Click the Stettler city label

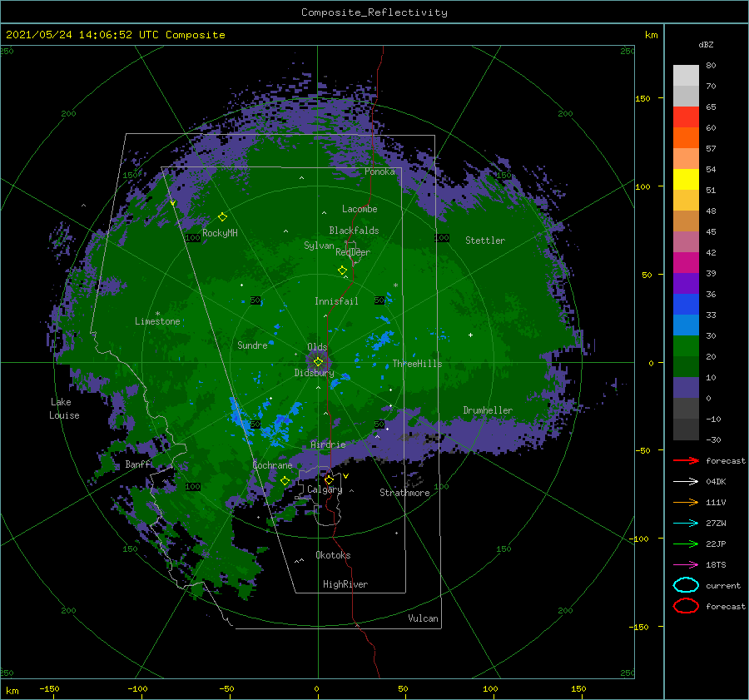[485, 241]
